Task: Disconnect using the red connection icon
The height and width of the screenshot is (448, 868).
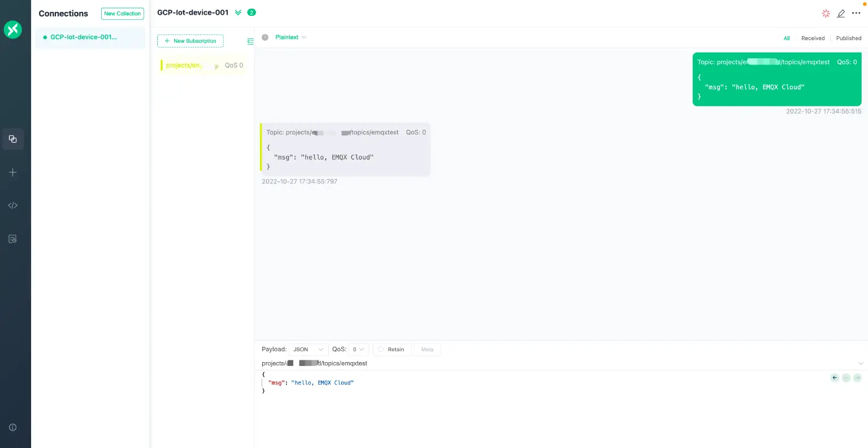Action: tap(826, 13)
